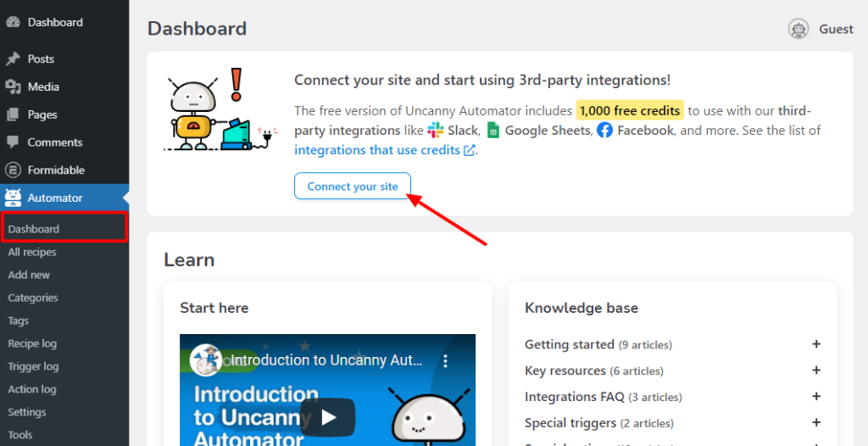
Task: Click the Learn section heading
Action: coord(189,259)
